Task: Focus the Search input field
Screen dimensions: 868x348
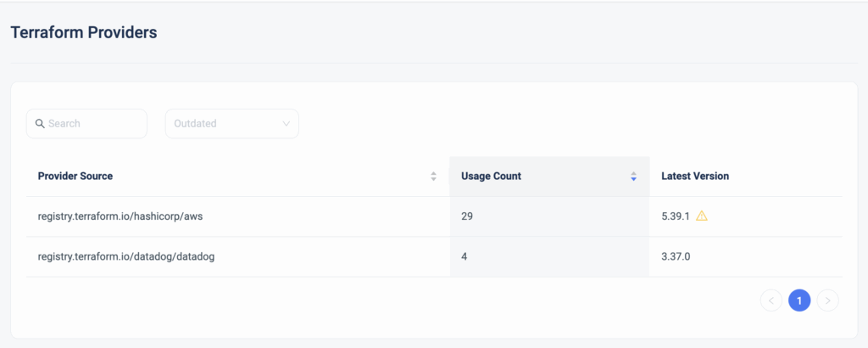Action: [x=87, y=124]
